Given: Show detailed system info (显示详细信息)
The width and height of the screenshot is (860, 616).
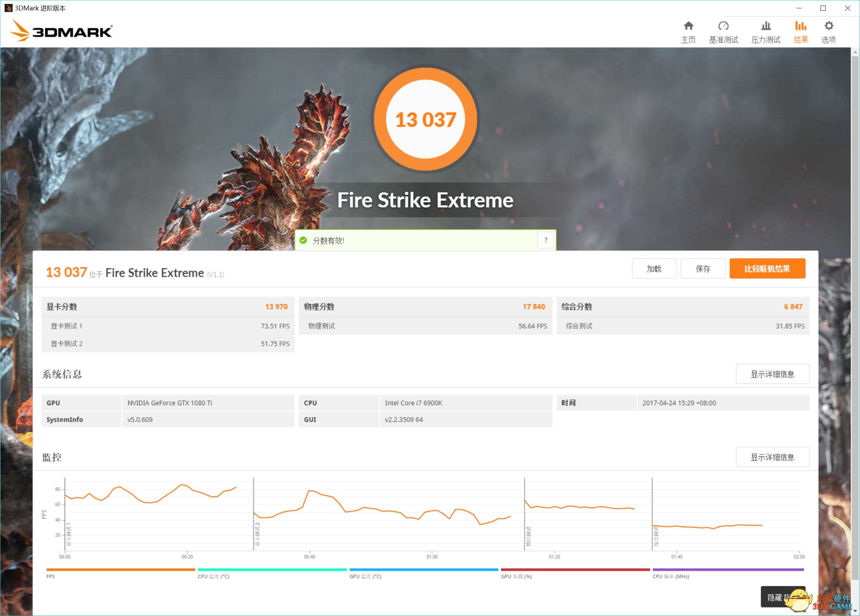Looking at the screenshot, I should click(x=772, y=374).
